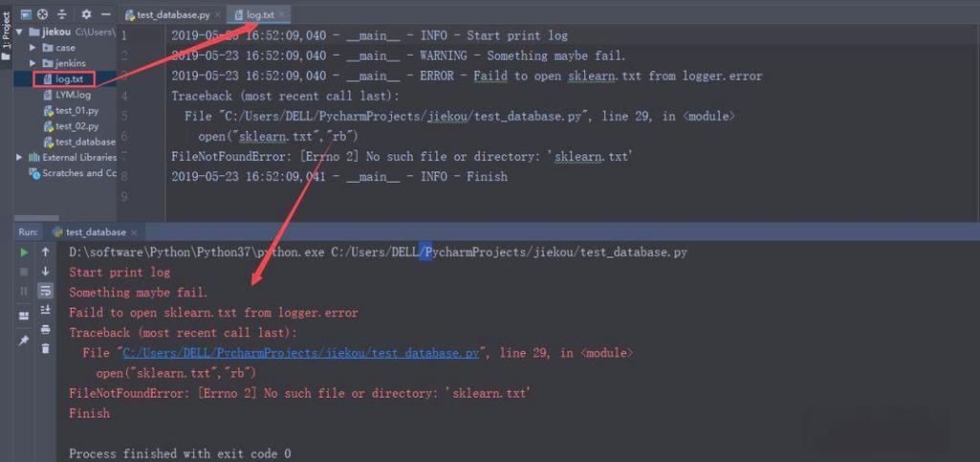Click the editor FileNotFoundError line
The width and height of the screenshot is (980, 462).
click(403, 156)
